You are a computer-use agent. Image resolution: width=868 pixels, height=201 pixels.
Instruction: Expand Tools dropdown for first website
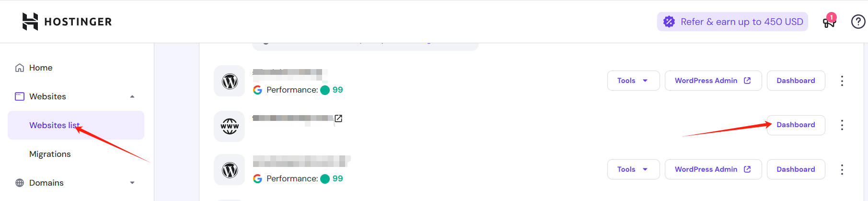tap(633, 81)
